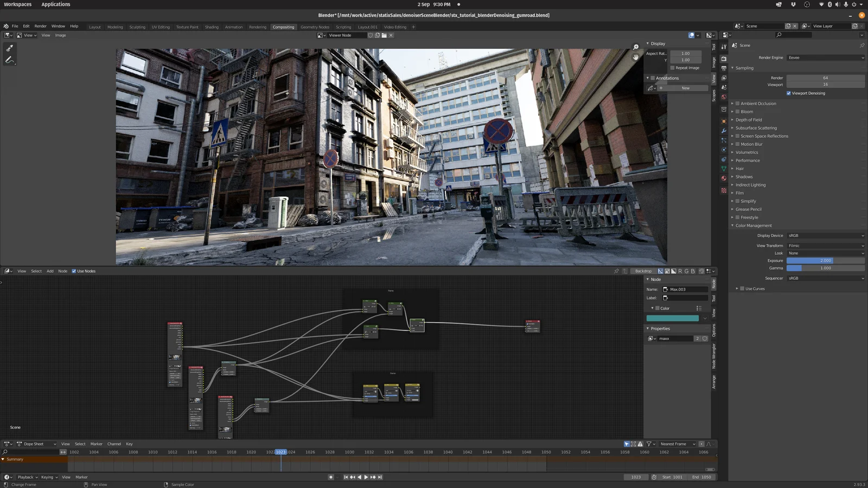868x488 pixels.
Task: Click the R channel button in compositor header
Action: tap(680, 271)
